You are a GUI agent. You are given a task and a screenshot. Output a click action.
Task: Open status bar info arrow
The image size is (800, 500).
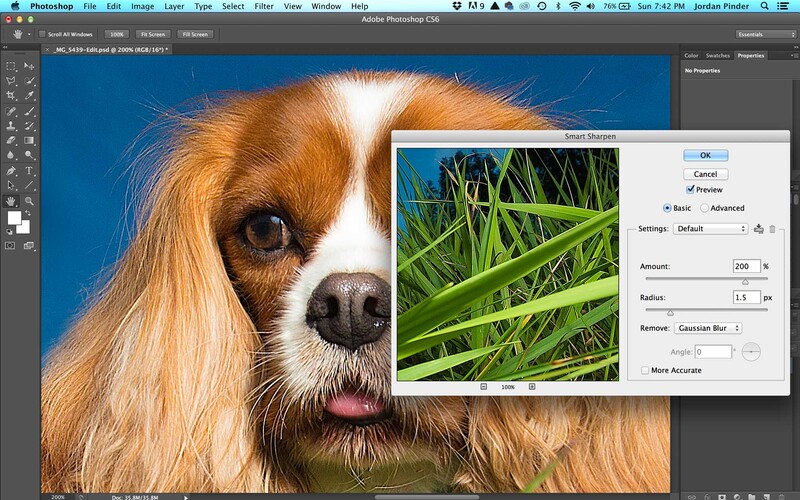pos(186,497)
